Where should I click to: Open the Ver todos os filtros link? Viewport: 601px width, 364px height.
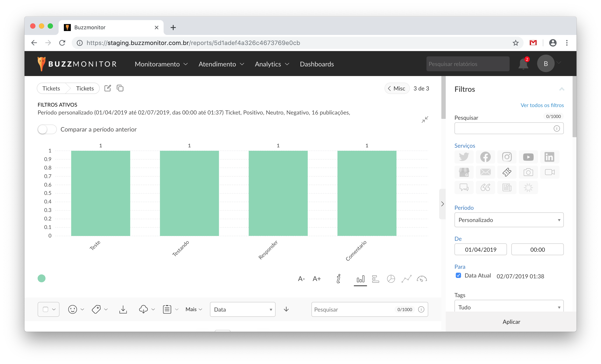542,105
